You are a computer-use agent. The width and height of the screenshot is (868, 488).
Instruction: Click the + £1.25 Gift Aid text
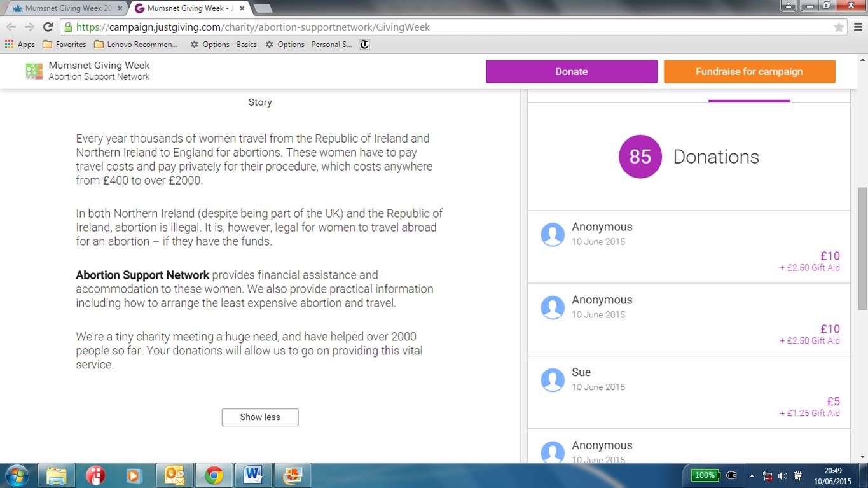click(x=809, y=414)
